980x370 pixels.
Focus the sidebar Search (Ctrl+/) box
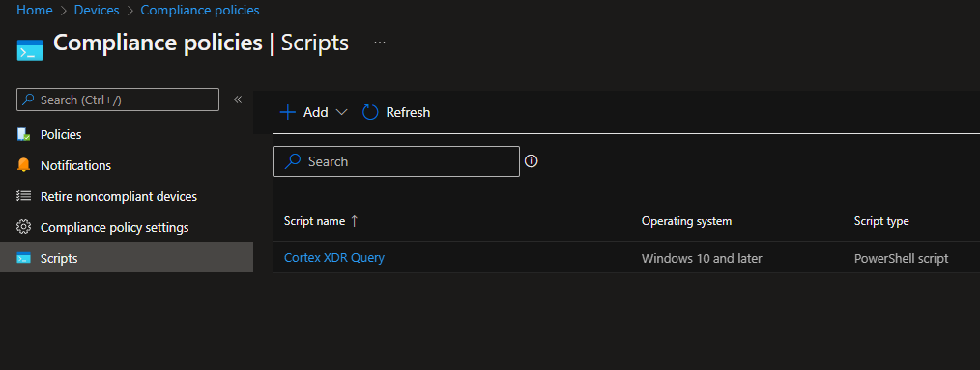point(118,100)
